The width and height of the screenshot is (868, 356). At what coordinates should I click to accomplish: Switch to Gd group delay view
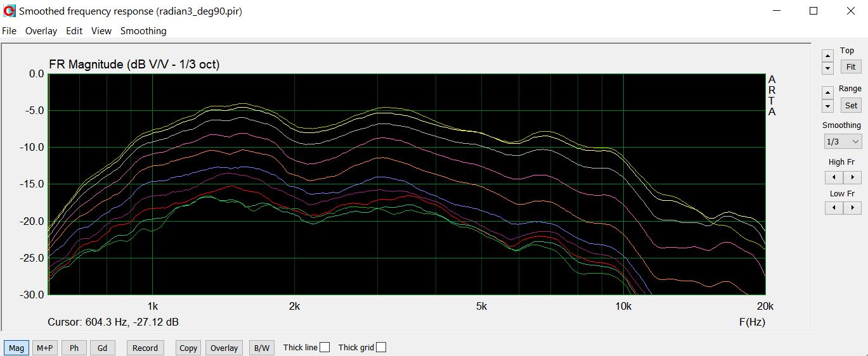103,348
